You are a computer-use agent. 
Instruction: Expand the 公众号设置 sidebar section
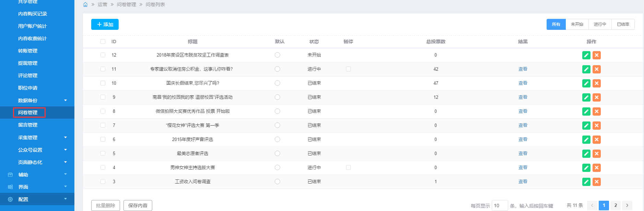pos(65,150)
